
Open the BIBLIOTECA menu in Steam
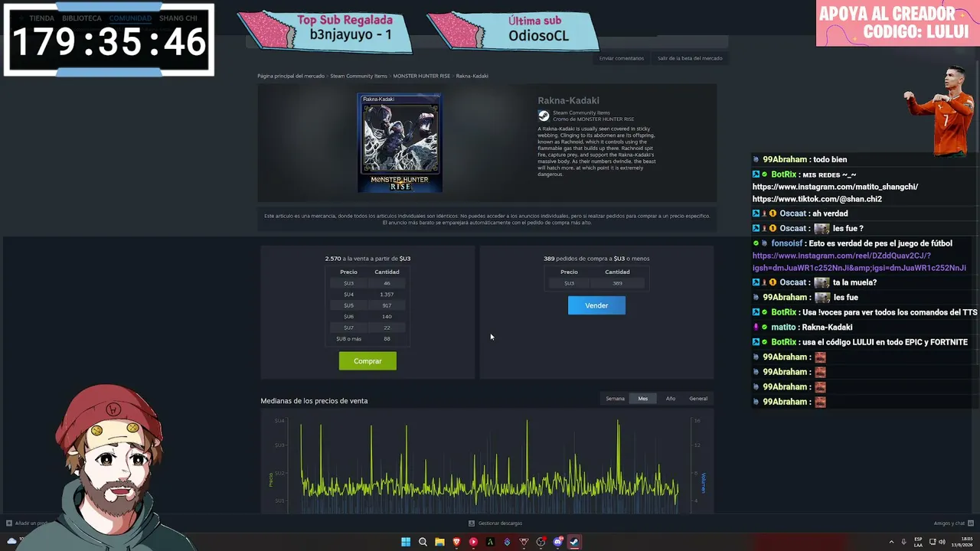pos(82,18)
